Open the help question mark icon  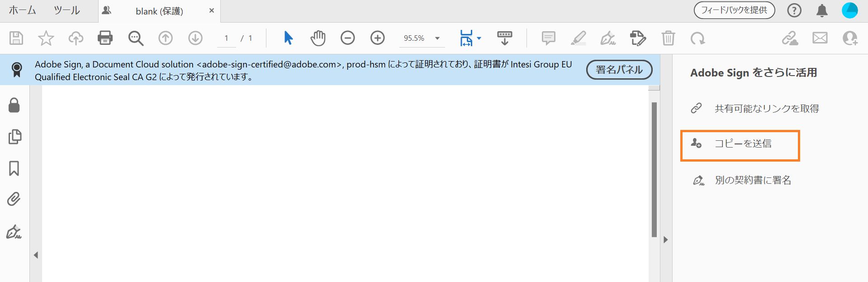click(794, 10)
